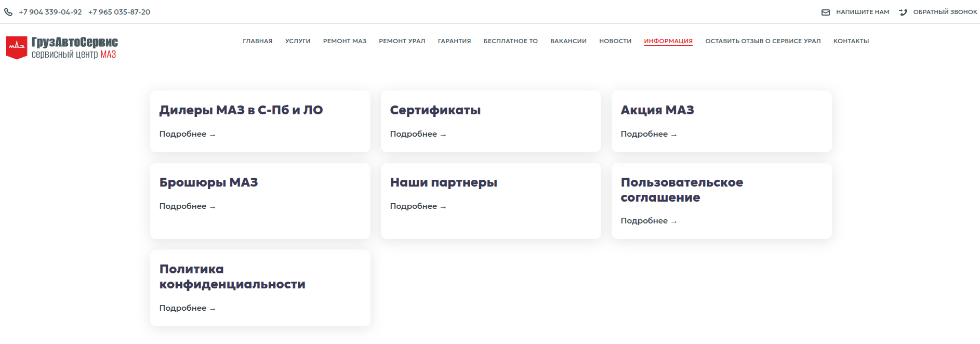The image size is (980, 344).
Task: Click Подробнее under Брошюры МАЗ
Action: 187,206
